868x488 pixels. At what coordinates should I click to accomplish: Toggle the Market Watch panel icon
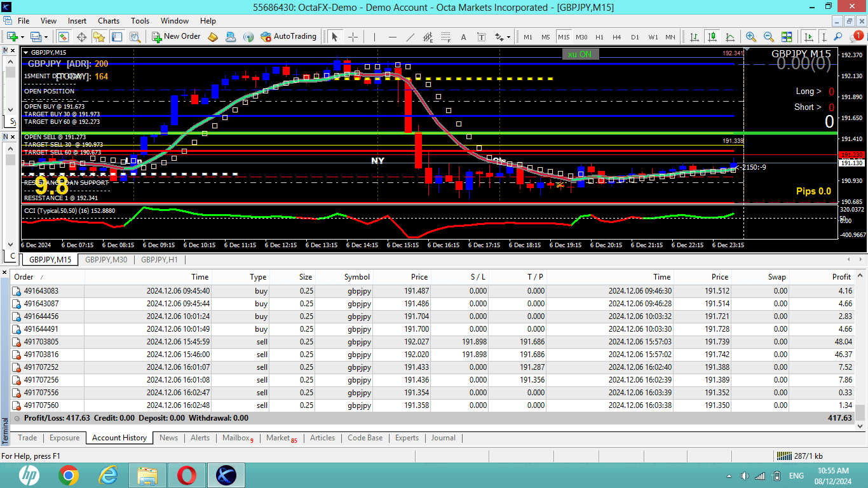pos(64,37)
